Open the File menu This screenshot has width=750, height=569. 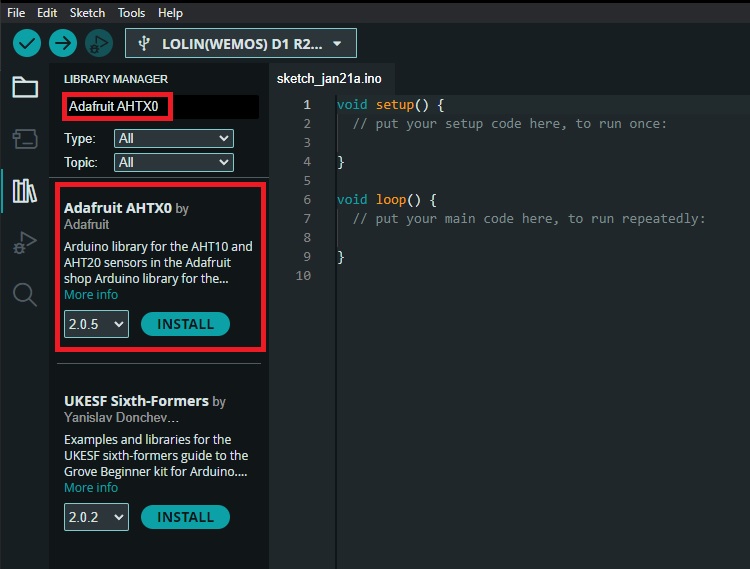[x=16, y=13]
